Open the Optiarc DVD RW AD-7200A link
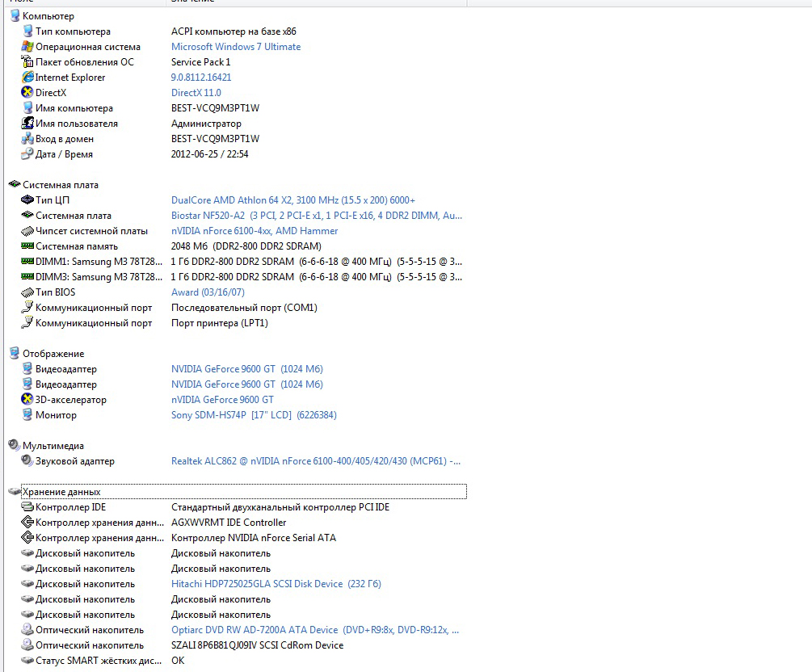This screenshot has height=672, width=812. [315, 629]
